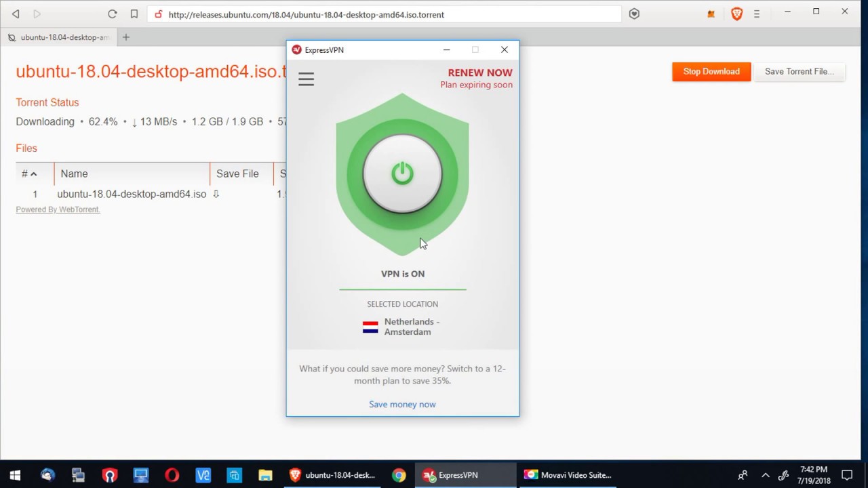Reload the current page
This screenshot has width=868, height=488.
tap(113, 14)
